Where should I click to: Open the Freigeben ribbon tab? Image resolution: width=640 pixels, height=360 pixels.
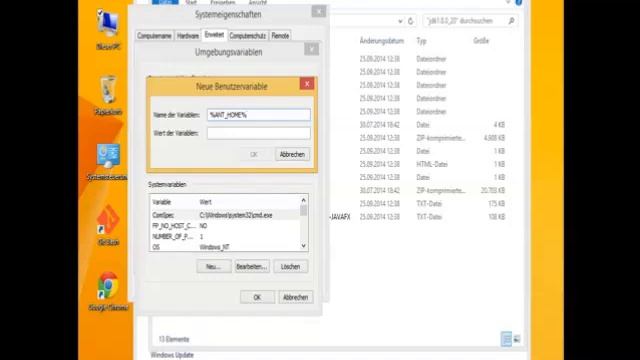[222, 2]
